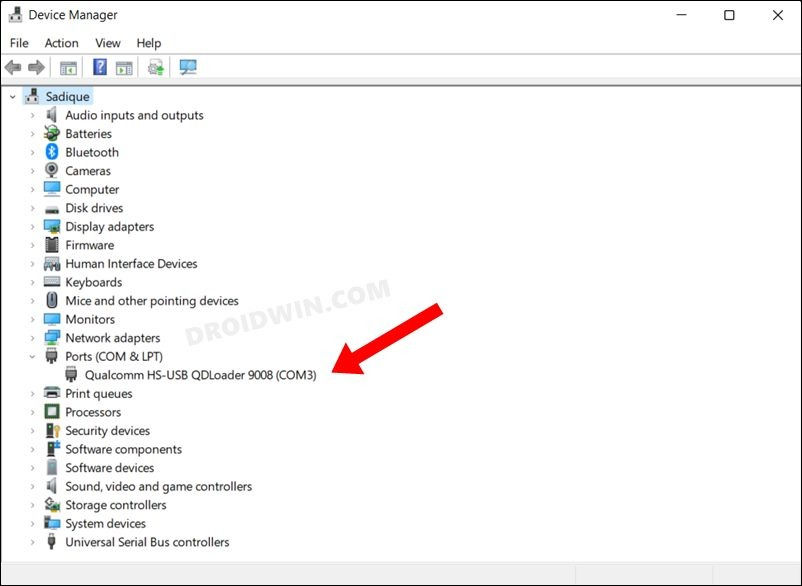Viewport: 802px width, 586px height.
Task: Click the Processors icon
Action: point(52,412)
